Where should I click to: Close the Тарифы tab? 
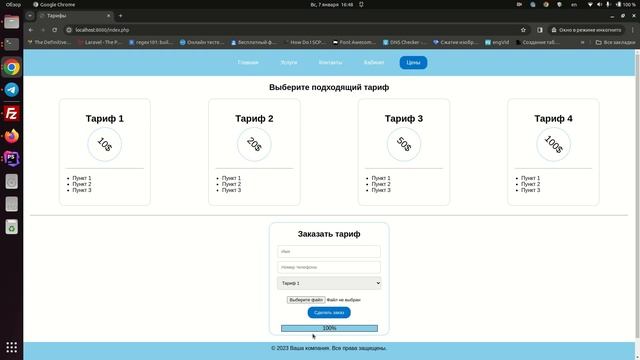pyautogui.click(x=109, y=16)
